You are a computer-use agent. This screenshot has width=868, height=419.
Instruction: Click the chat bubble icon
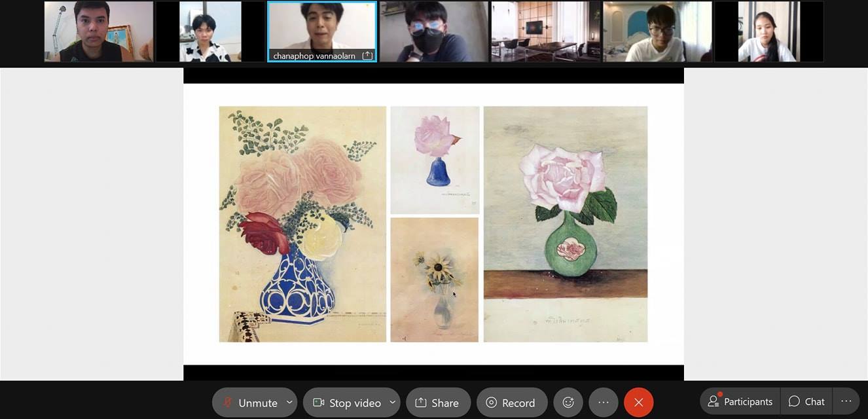[794, 401]
